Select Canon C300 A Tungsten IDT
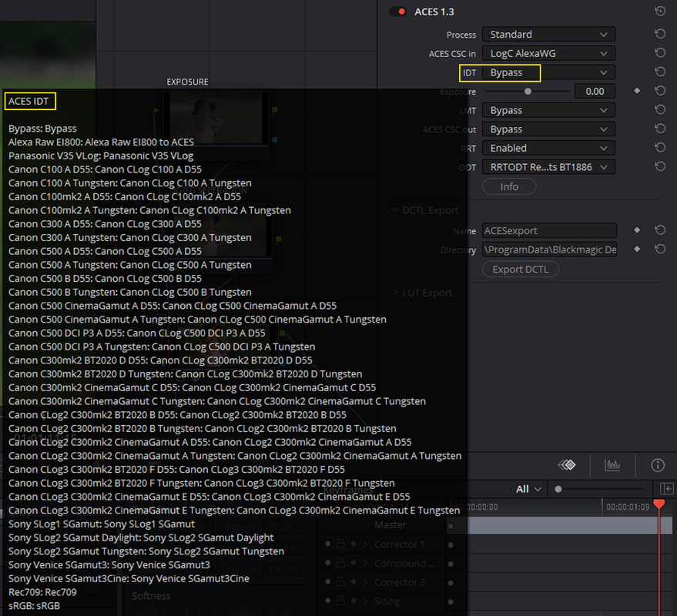Screen dimensions: 677x616 pyautogui.click(x=129, y=238)
